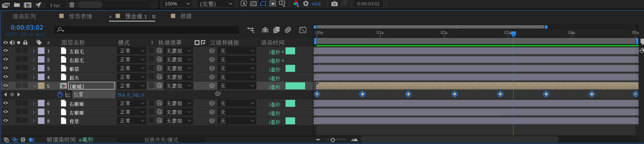Show channel and color management icon
Viewport: 644px width, 144px height.
(296, 4)
